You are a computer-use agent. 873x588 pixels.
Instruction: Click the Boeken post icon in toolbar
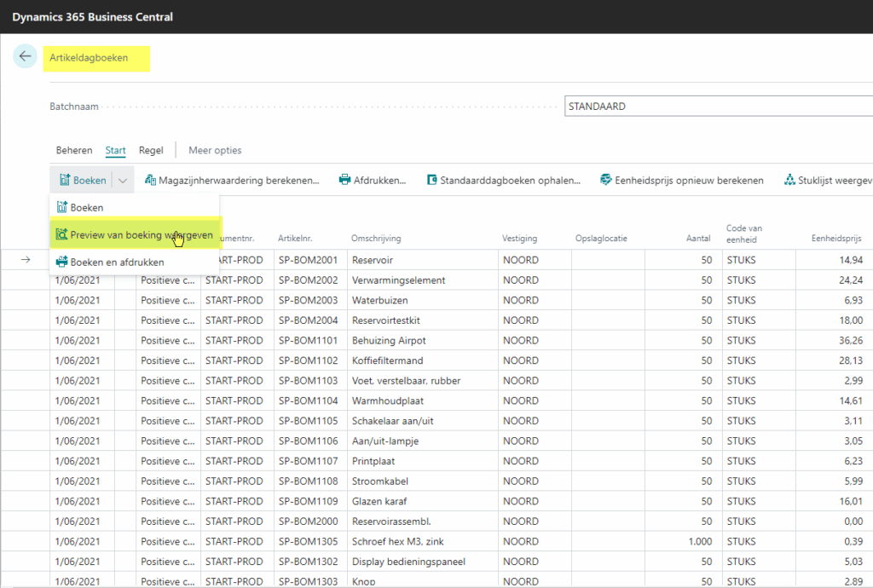click(x=64, y=180)
